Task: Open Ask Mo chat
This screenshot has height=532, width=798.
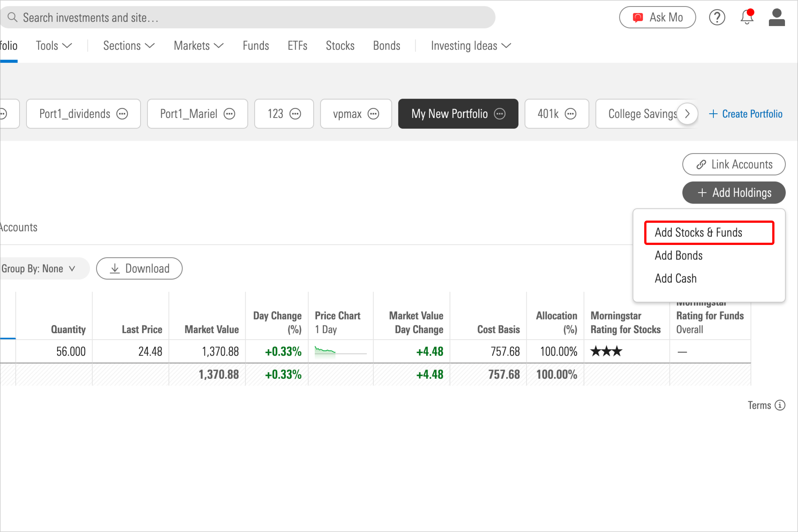Action: coord(657,17)
